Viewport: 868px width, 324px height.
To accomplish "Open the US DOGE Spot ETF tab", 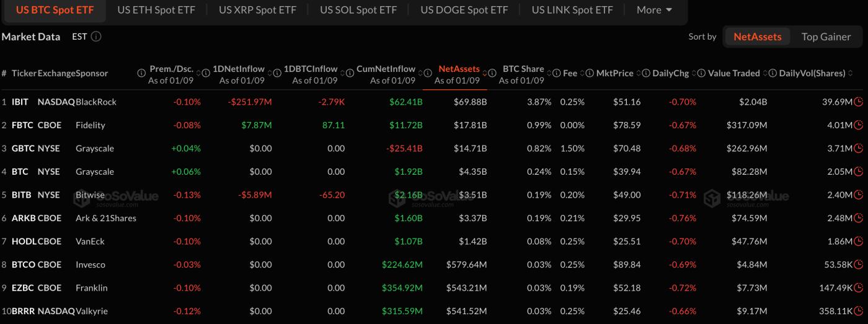I will (x=464, y=10).
